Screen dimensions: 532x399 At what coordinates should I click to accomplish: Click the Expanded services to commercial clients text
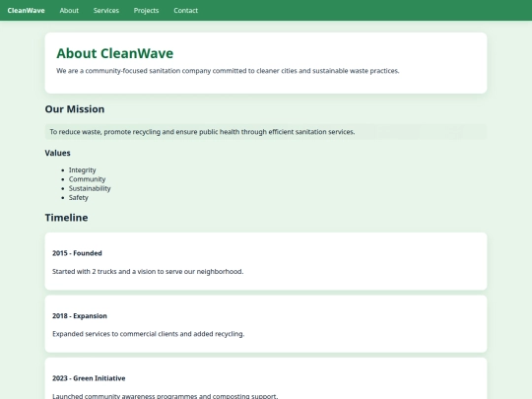[148, 334]
